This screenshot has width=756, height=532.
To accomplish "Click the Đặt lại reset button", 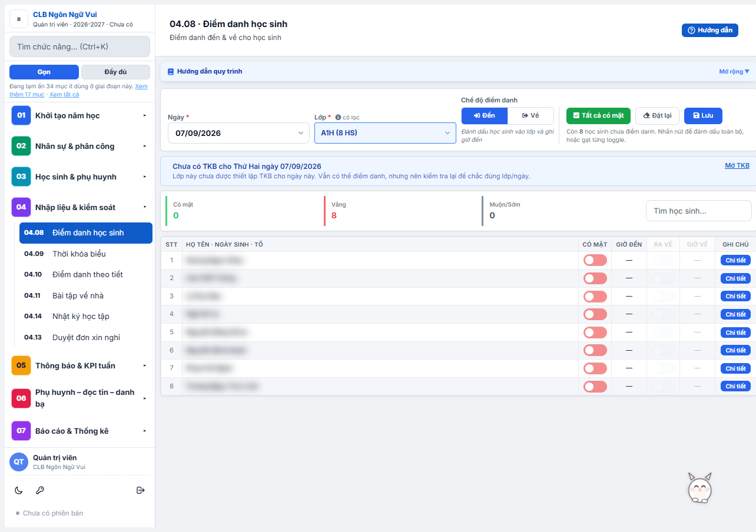I will pyautogui.click(x=657, y=116).
